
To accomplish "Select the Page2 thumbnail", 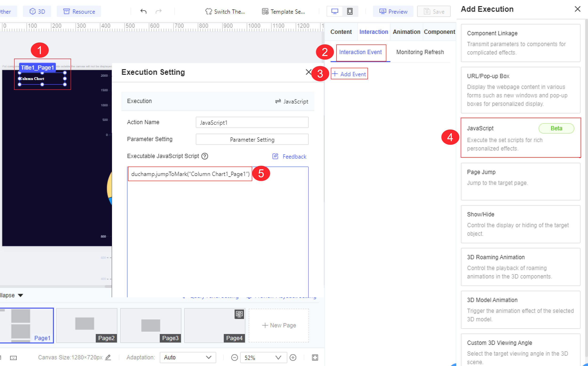I will click(x=86, y=325).
